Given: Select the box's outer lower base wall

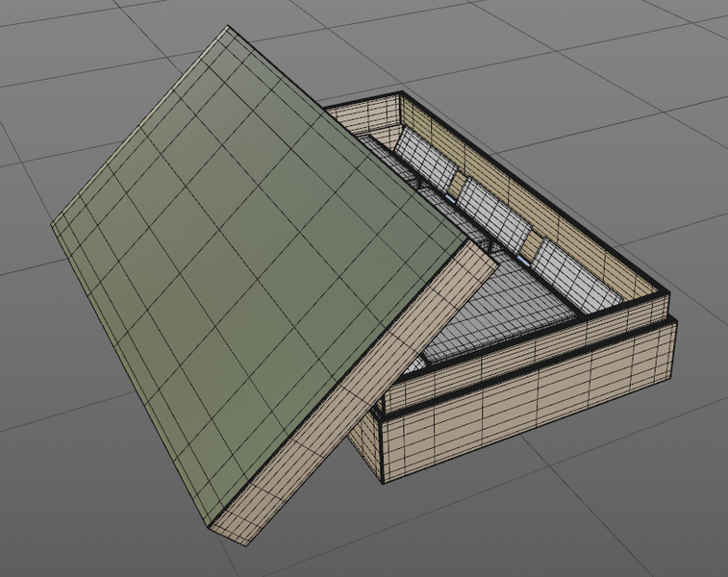Looking at the screenshot, I should pyautogui.click(x=529, y=402).
